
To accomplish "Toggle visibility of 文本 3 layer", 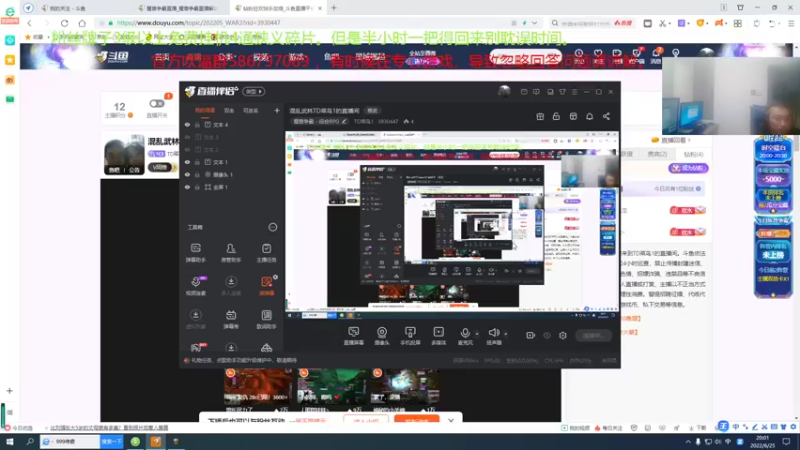I will click(x=187, y=137).
